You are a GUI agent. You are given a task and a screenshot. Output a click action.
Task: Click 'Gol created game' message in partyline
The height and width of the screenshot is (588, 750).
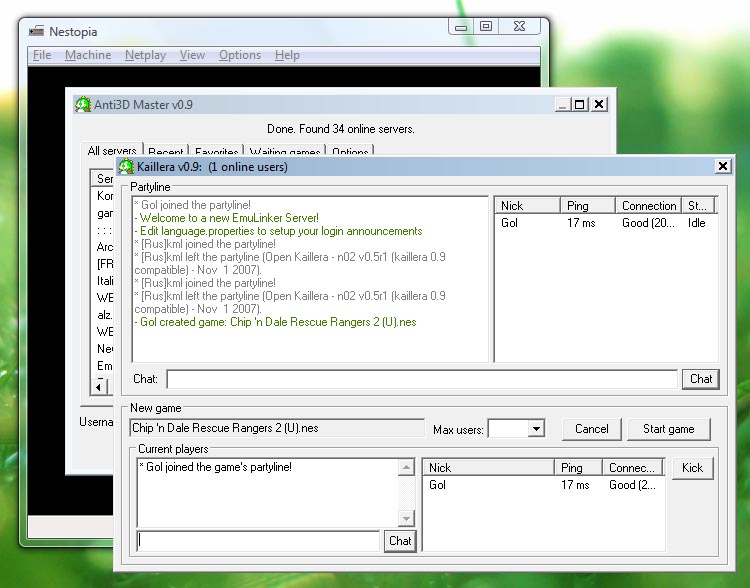(x=276, y=322)
